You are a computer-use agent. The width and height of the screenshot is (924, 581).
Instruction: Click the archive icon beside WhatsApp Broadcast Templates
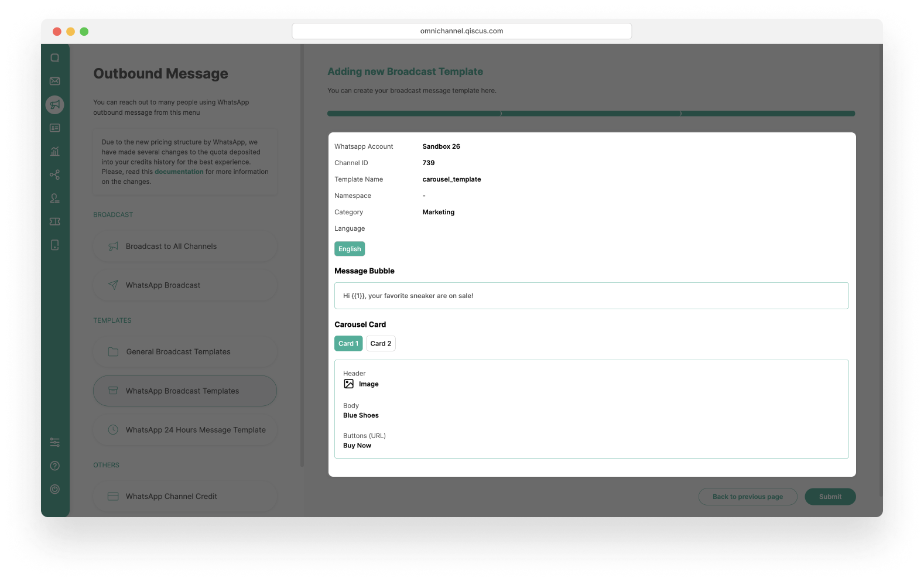pos(114,391)
